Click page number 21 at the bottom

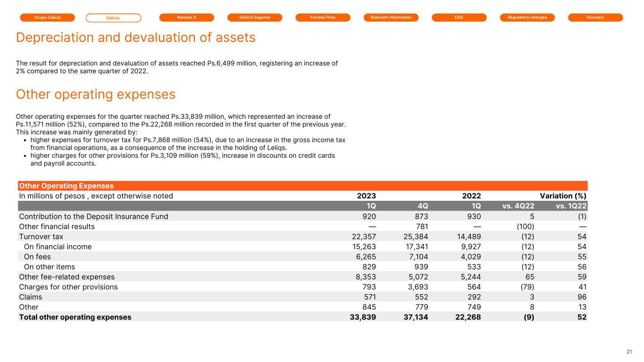click(x=629, y=352)
